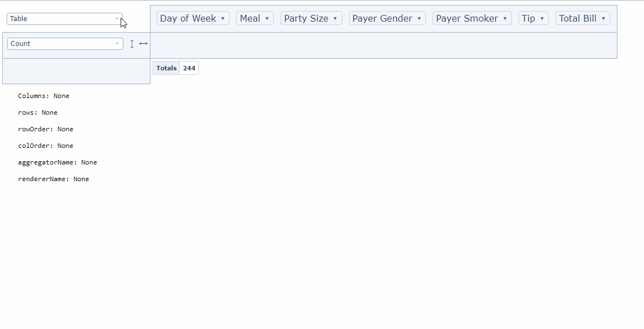Click the count value 244

[x=189, y=68]
